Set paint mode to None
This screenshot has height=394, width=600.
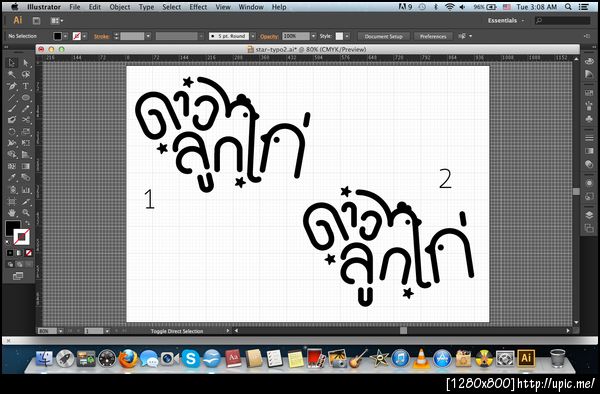click(28, 253)
